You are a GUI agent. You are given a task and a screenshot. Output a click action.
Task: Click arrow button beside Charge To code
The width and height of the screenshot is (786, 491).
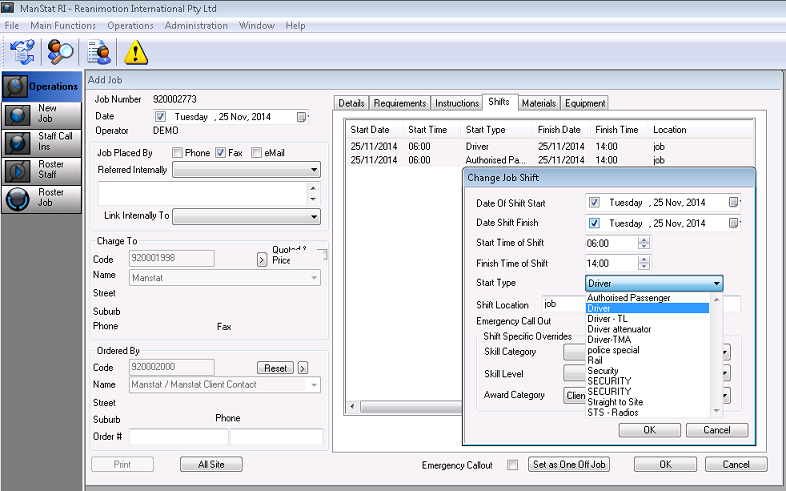[262, 260]
